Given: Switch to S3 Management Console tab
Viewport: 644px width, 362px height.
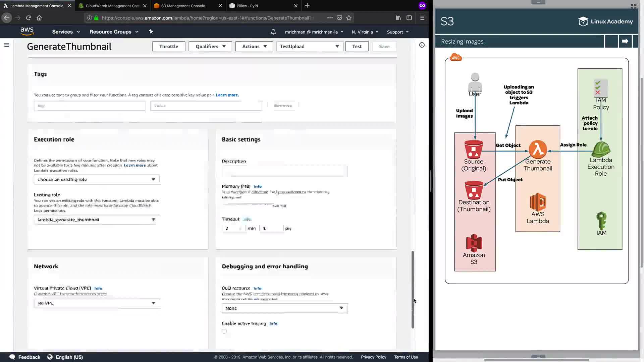Looking at the screenshot, I should point(183,6).
